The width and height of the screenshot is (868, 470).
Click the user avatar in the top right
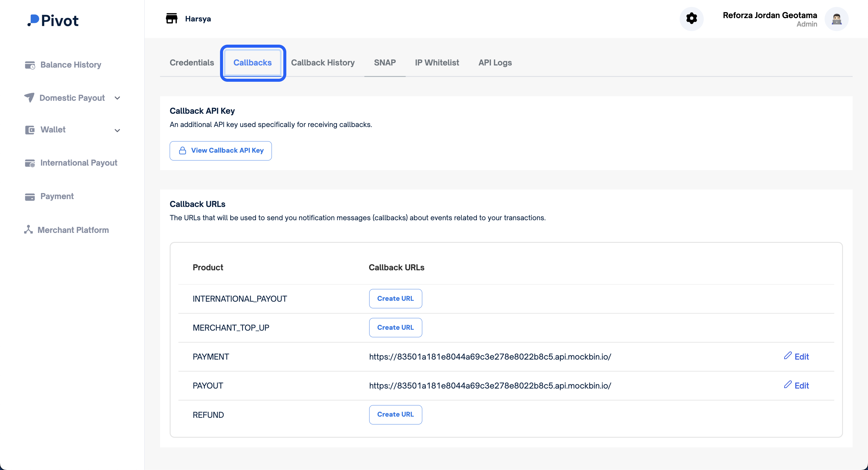click(836, 19)
